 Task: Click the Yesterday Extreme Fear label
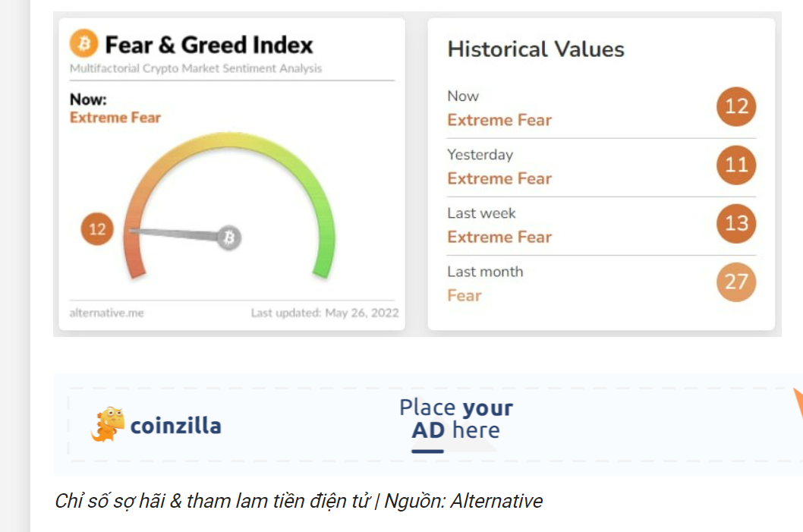499,178
